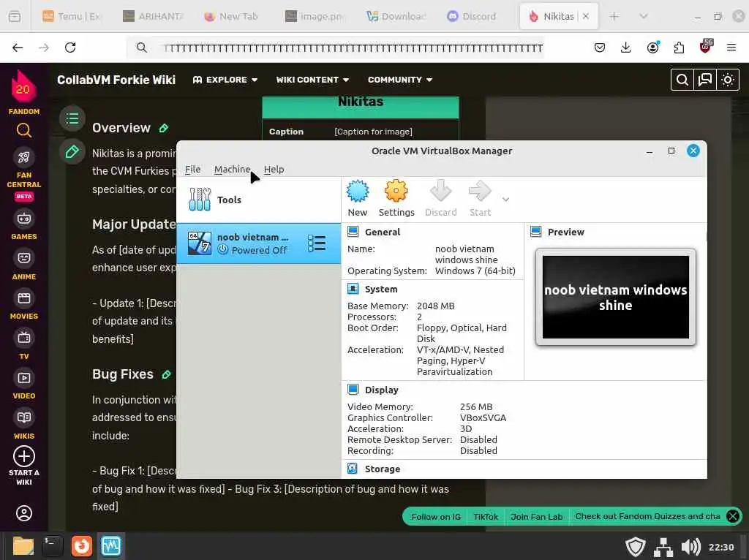
Task: Click Join Fan Lab button
Action: click(x=536, y=517)
